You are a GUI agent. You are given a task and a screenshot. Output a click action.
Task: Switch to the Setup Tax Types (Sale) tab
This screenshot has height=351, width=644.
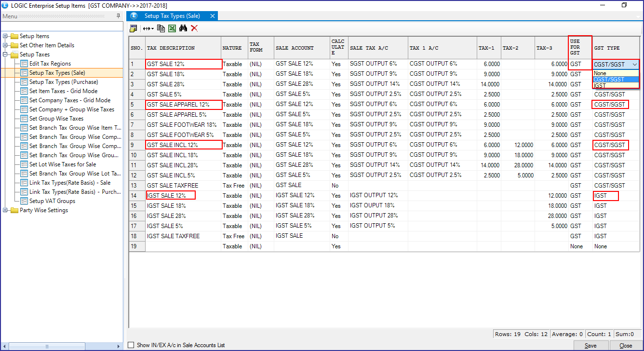(172, 16)
